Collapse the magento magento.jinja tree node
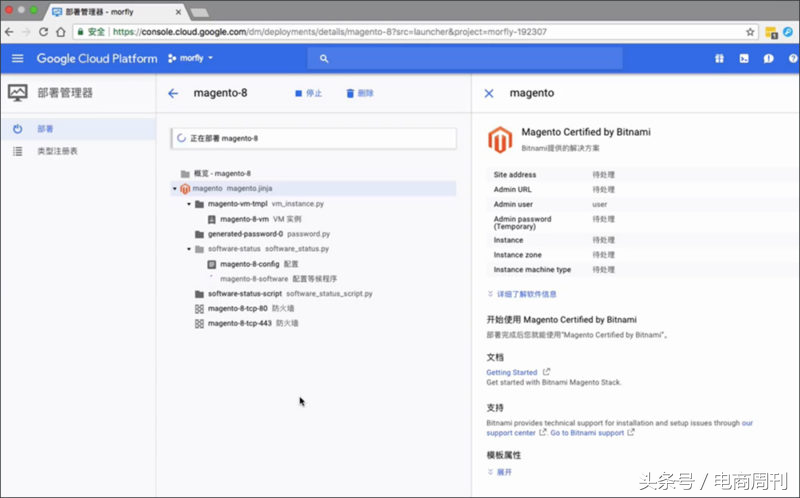This screenshot has height=498, width=800. point(174,188)
